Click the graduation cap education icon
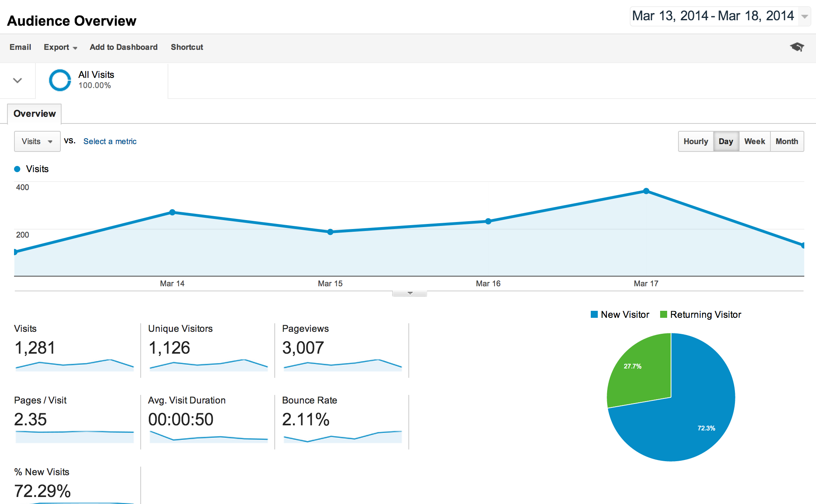Image resolution: width=816 pixels, height=504 pixels. tap(797, 47)
